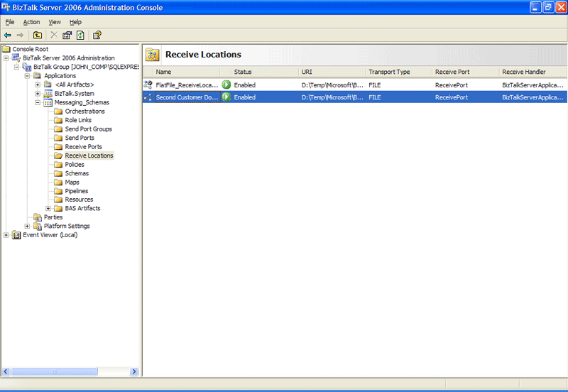
Task: Expand the All Artifacts node
Action: pyautogui.click(x=38, y=85)
